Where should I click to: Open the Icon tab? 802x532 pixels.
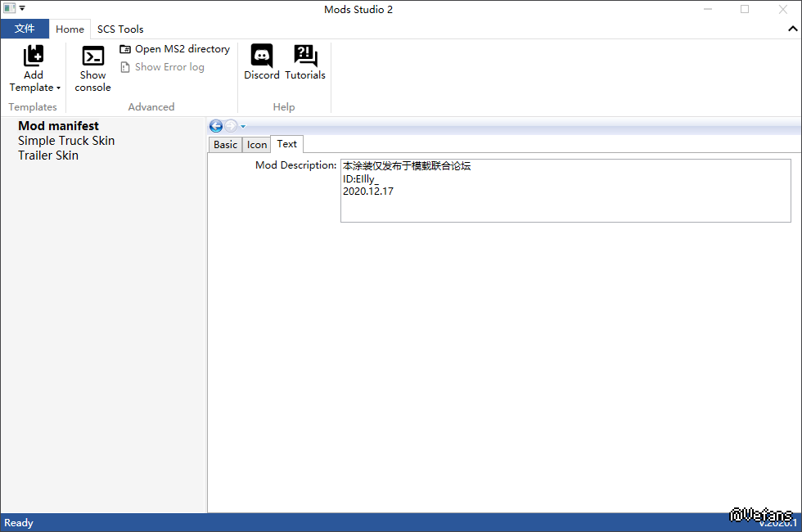(x=257, y=145)
